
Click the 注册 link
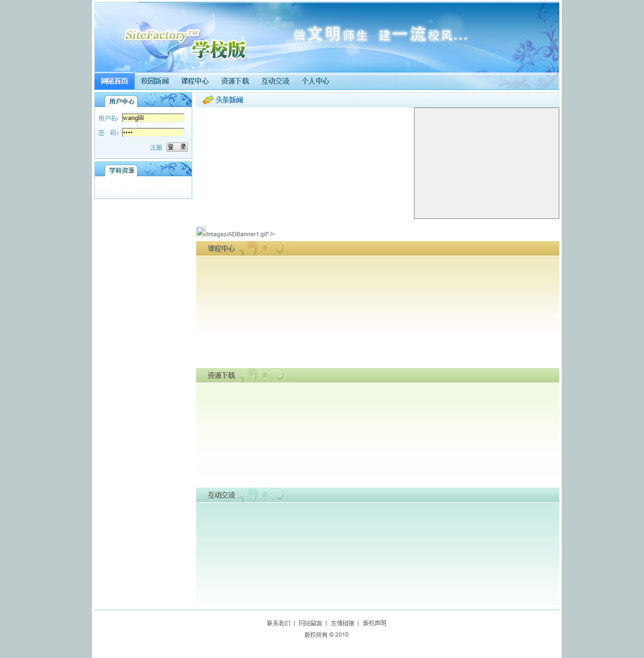point(156,147)
